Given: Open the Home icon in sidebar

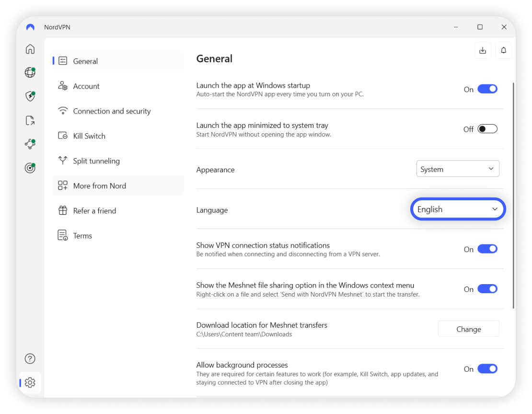Looking at the screenshot, I should 30,49.
